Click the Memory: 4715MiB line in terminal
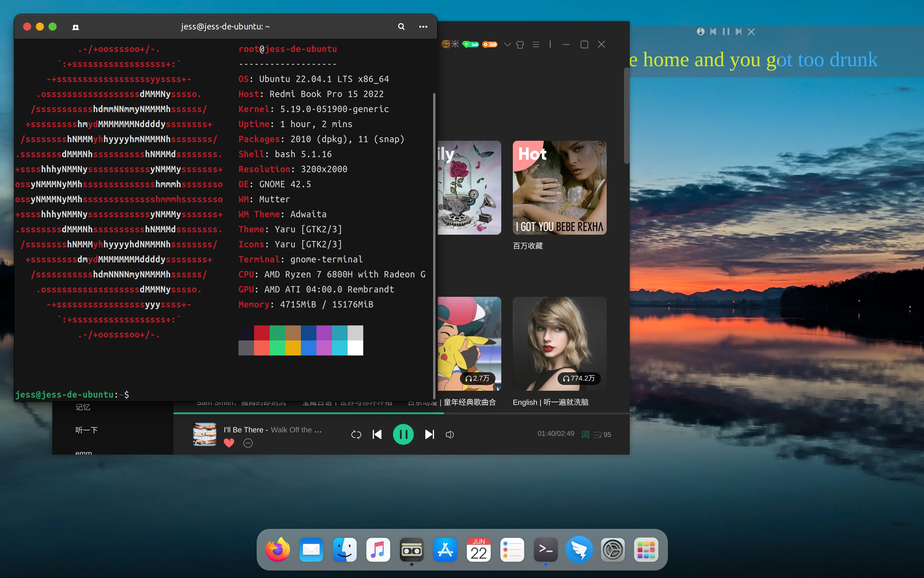Viewport: 924px width, 578px height. [x=306, y=304]
